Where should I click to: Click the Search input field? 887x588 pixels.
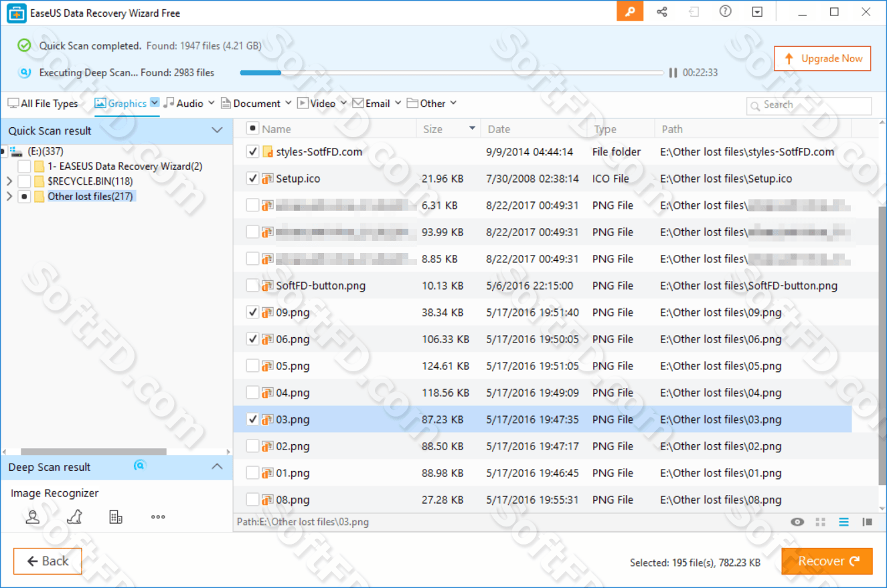coord(809,105)
